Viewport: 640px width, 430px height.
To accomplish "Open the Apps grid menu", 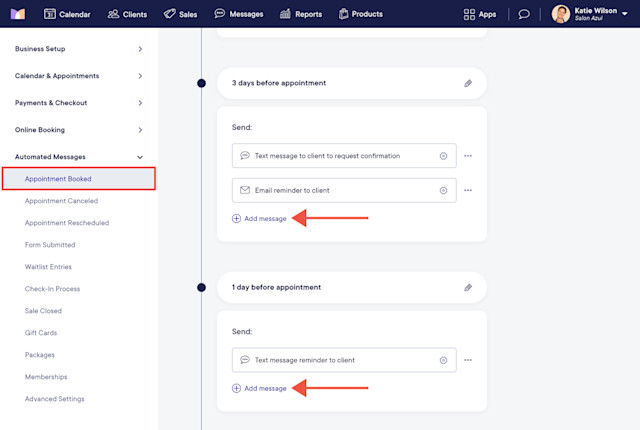I will [x=480, y=14].
